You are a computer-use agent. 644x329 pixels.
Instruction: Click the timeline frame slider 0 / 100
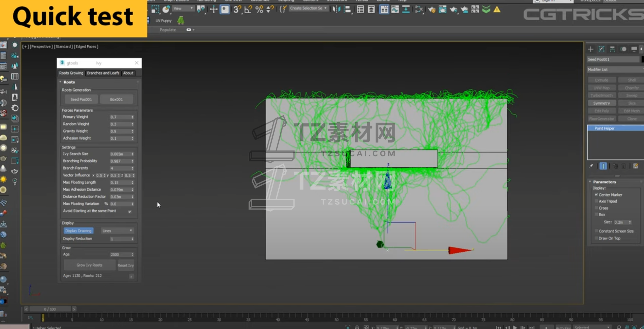[50, 309]
